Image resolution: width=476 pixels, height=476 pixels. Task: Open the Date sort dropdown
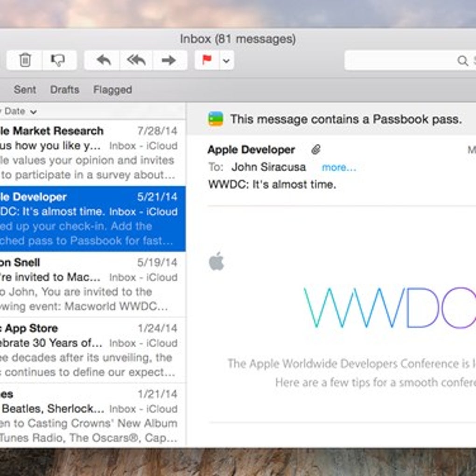tap(18, 112)
